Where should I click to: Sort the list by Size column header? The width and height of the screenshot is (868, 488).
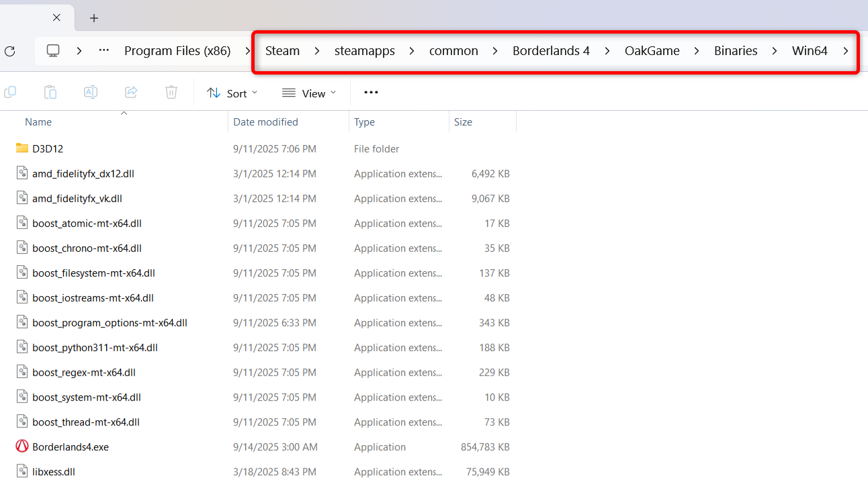[463, 122]
